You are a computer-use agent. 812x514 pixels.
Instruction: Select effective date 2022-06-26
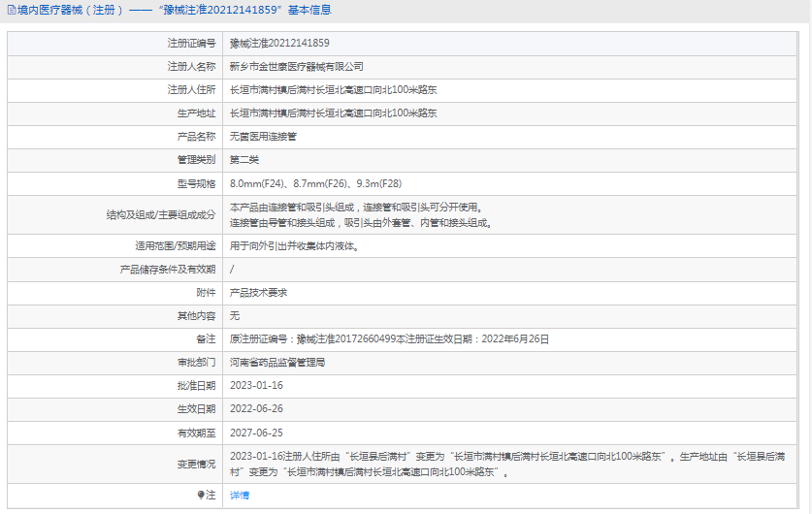pyautogui.click(x=256, y=409)
